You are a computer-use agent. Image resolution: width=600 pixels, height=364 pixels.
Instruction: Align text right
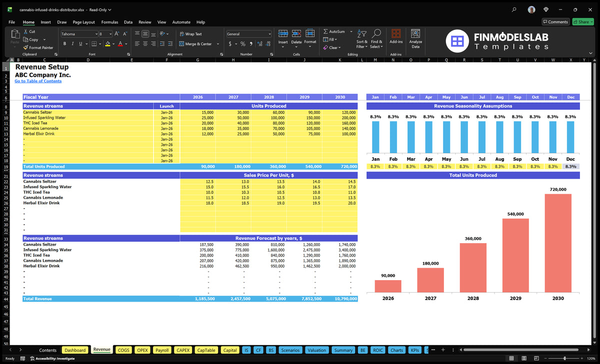click(153, 44)
